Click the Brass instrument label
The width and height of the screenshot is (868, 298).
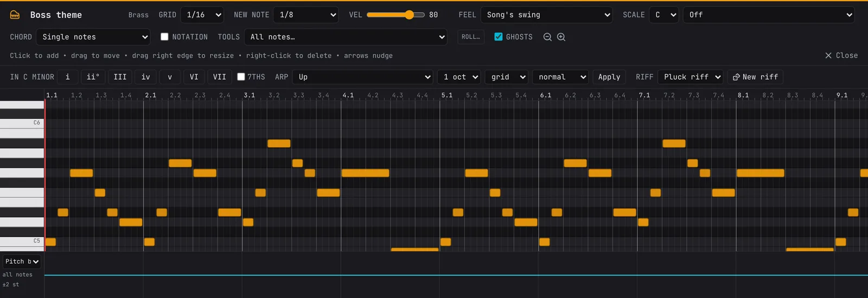138,15
